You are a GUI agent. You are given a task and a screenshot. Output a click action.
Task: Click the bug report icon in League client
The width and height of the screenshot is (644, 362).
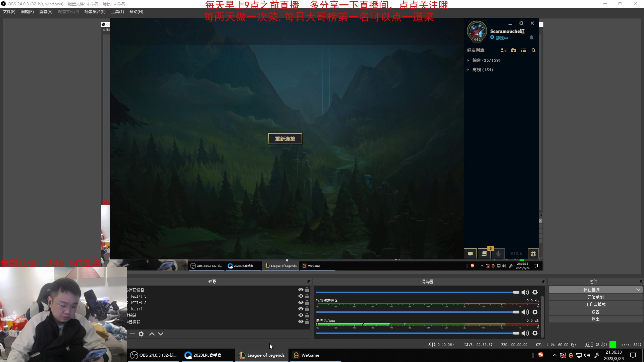533,254
